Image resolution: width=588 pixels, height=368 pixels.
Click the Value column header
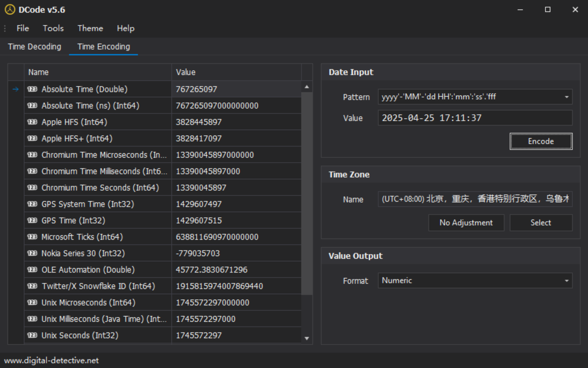point(236,72)
